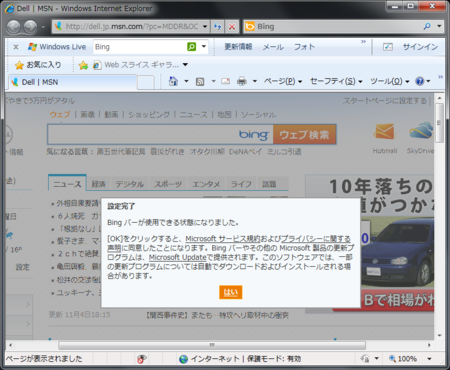Image resolution: width=450 pixels, height=370 pixels.
Task: Click the horizontal scrollbar thumb
Action: [x=212, y=345]
